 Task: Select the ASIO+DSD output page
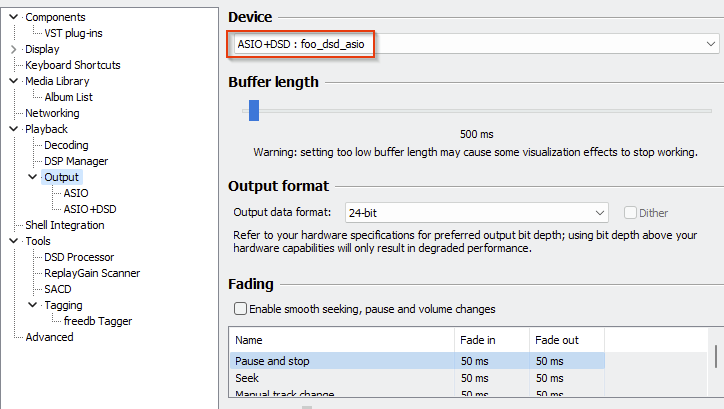coord(90,209)
